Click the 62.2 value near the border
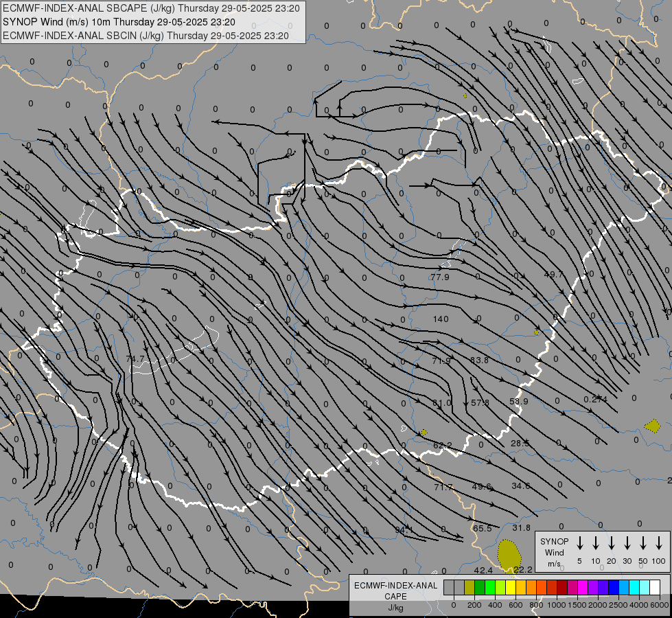Viewport: 672px width, 618px height. point(443,445)
